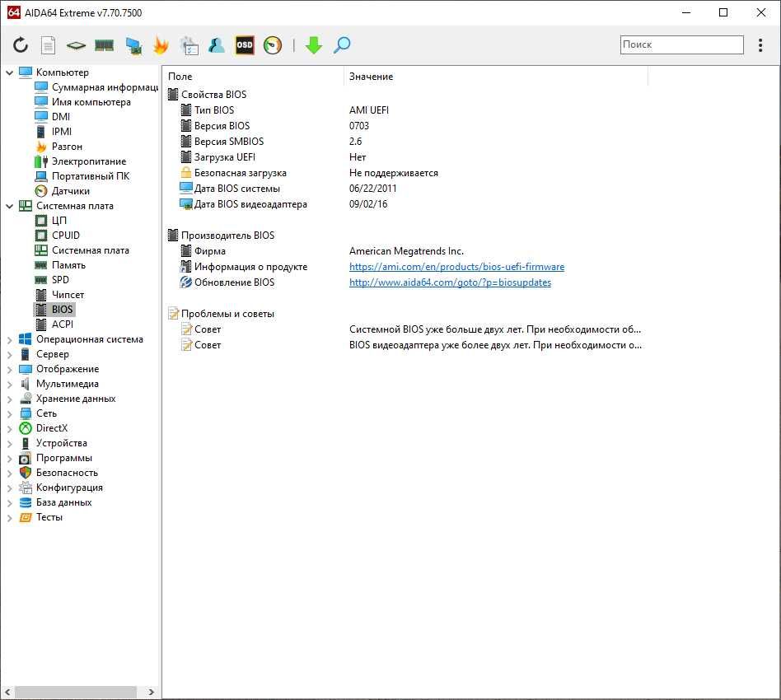Click the tree scrollbar left arrow
This screenshot has height=700, width=781.
point(7,692)
